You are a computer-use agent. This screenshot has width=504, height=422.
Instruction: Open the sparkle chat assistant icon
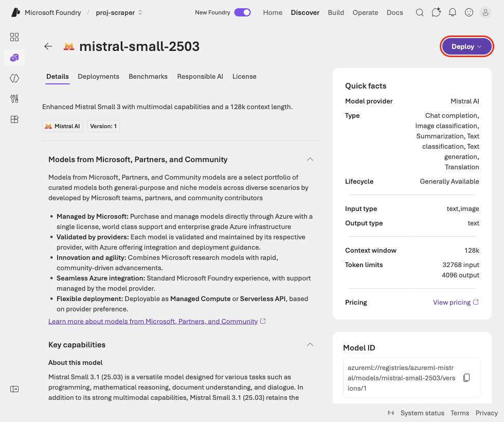[x=436, y=12]
